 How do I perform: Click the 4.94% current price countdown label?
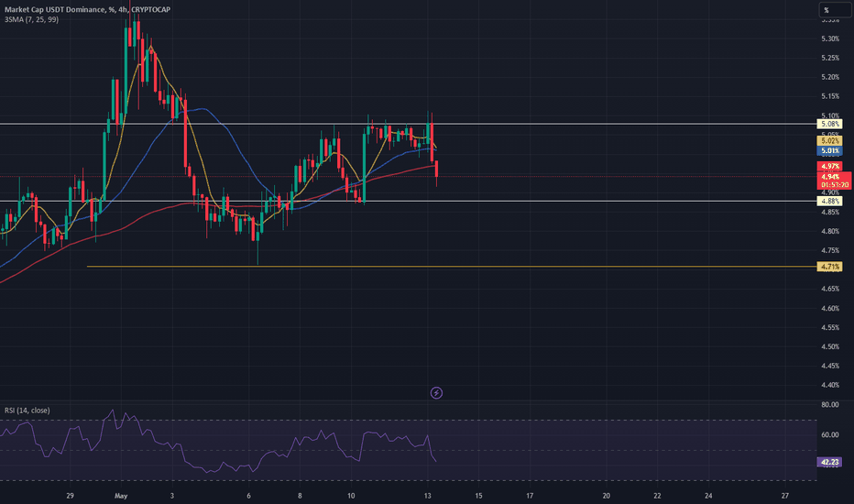tap(835, 181)
